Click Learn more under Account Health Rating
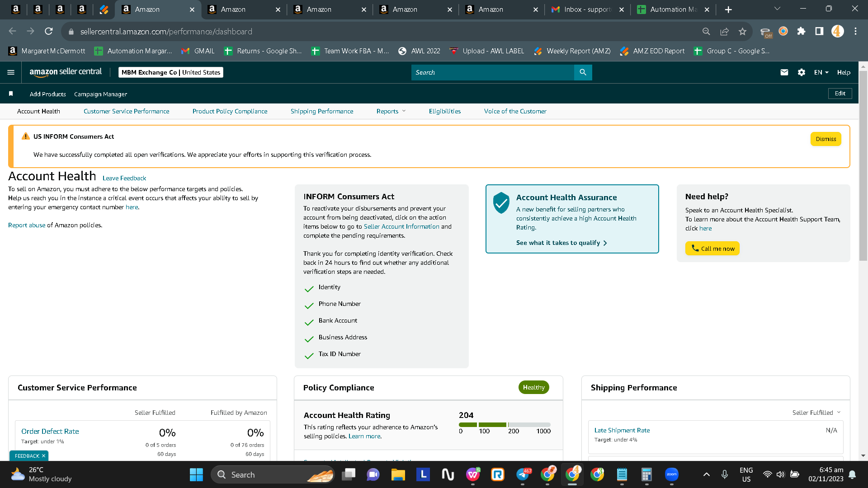This screenshot has height=488, width=868. click(x=364, y=436)
